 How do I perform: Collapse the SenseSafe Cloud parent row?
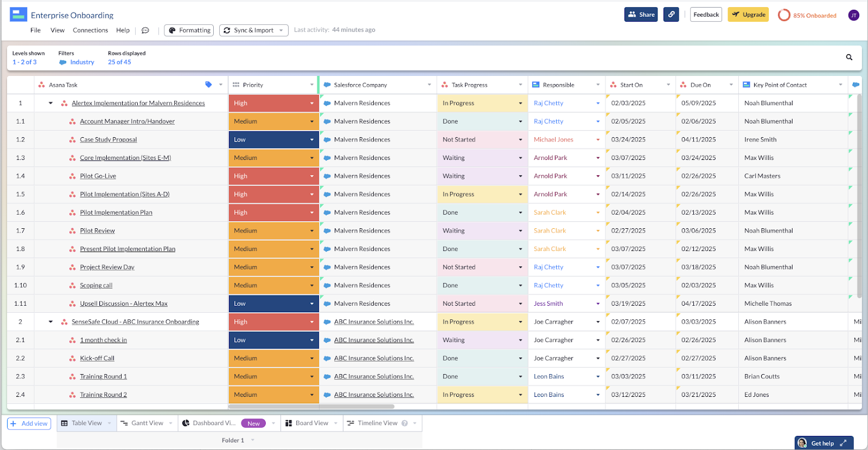(x=50, y=322)
